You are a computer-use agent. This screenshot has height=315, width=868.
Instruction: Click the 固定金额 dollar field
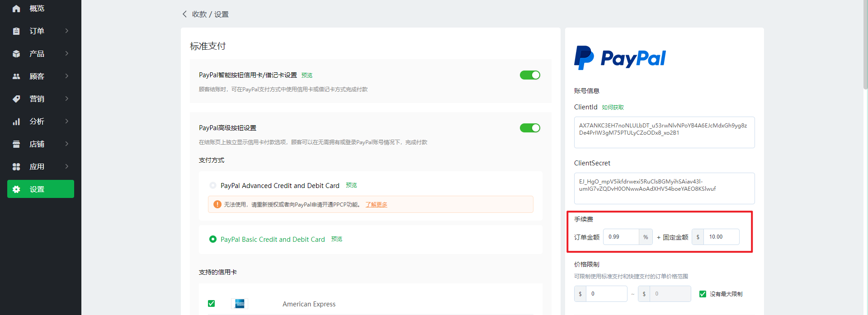pyautogui.click(x=721, y=237)
